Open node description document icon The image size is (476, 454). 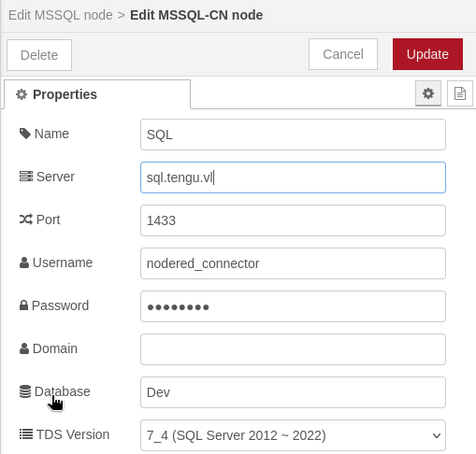coord(460,93)
